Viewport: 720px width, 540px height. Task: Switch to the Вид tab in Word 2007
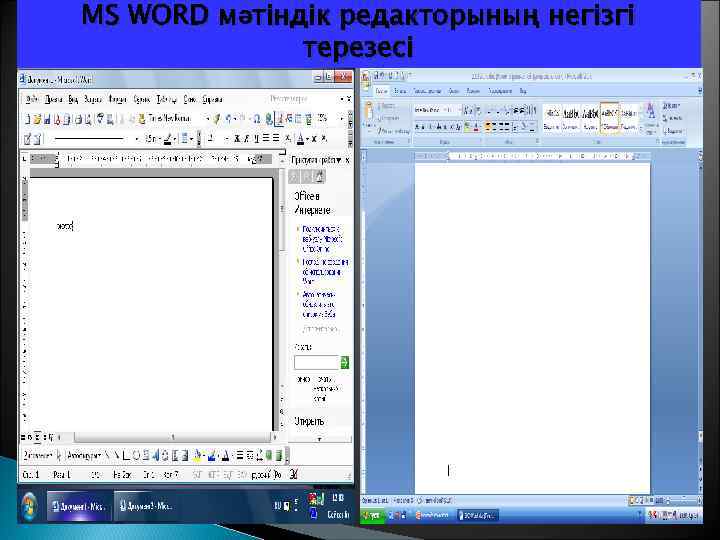[x=523, y=91]
